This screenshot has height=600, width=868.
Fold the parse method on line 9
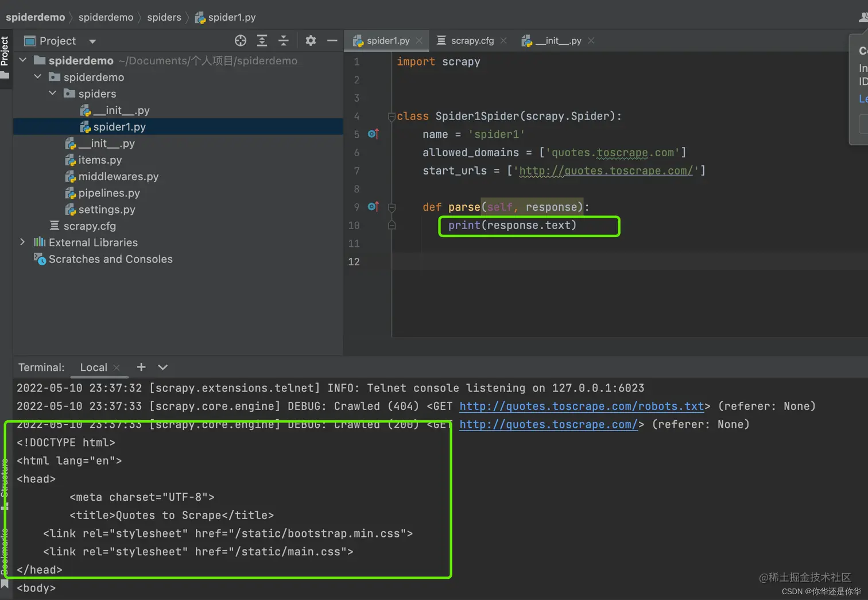click(x=392, y=207)
